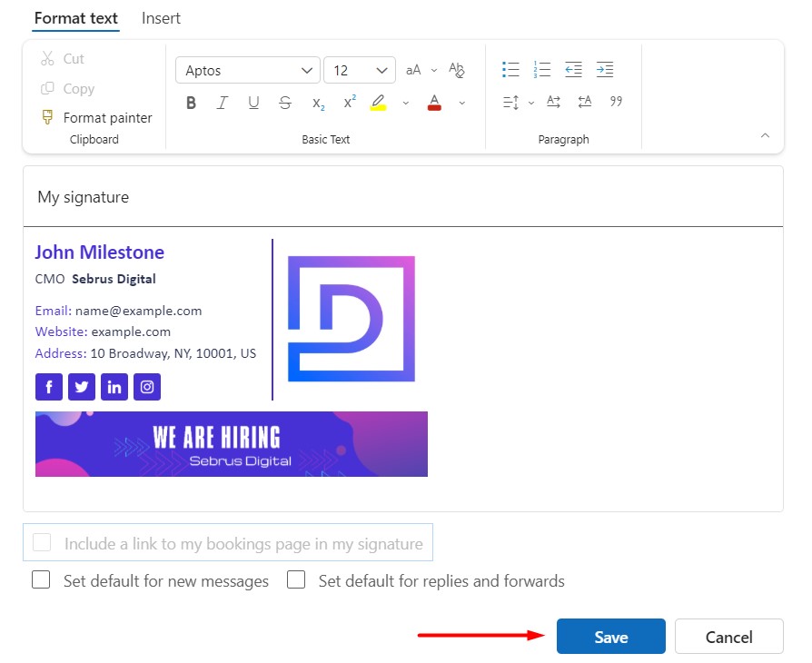Switch to the Insert tab
The image size is (812, 663).
[x=161, y=18]
